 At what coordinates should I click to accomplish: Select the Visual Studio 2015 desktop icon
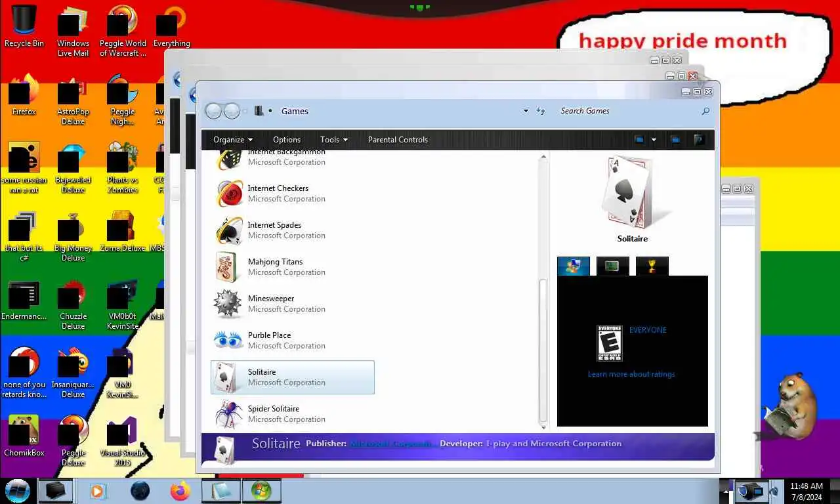(x=123, y=440)
